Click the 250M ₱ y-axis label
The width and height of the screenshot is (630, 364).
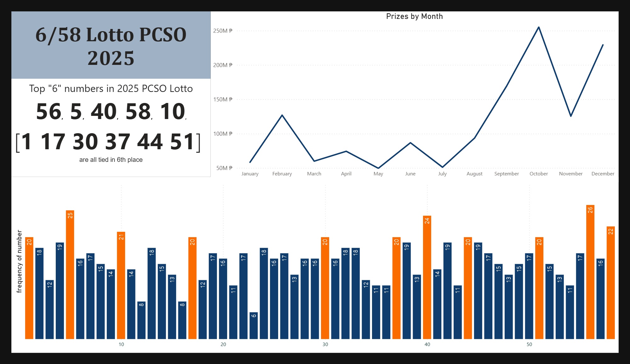pyautogui.click(x=223, y=31)
